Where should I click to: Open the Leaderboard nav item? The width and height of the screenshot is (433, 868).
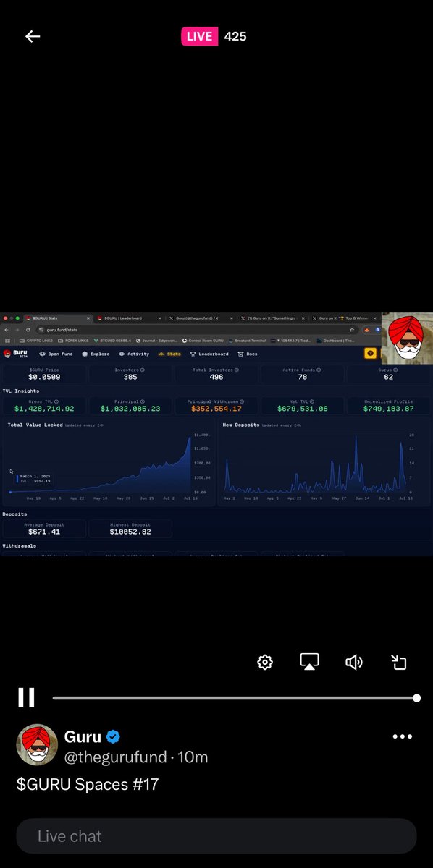(x=209, y=354)
